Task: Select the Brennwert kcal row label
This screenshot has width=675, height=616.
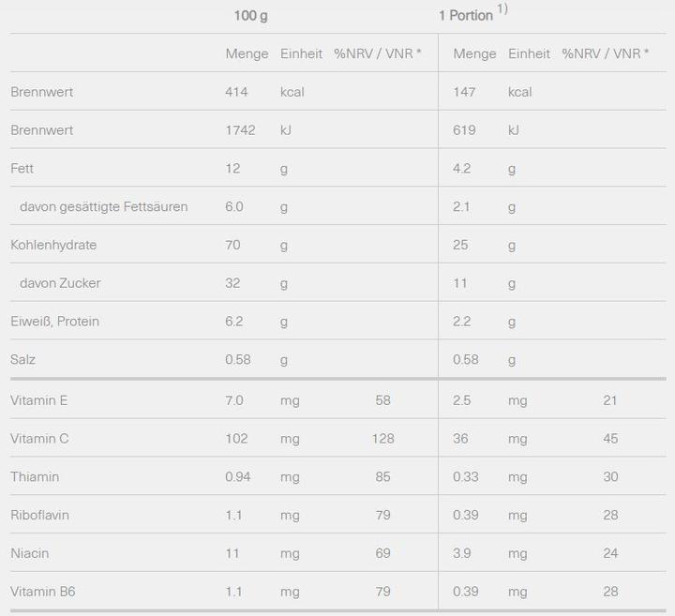Action: pyautogui.click(x=41, y=92)
